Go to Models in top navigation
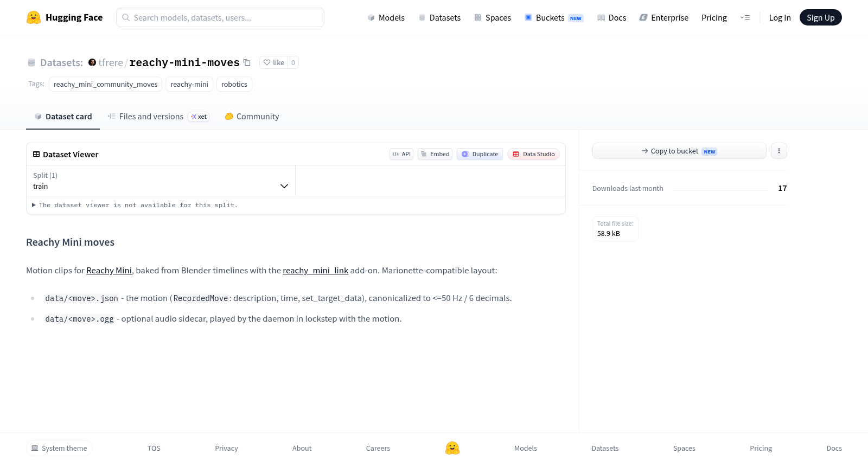 click(x=386, y=17)
